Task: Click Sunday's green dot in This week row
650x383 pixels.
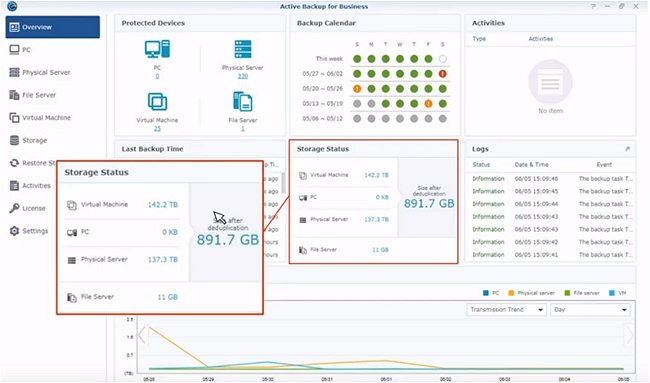Action: [x=357, y=59]
